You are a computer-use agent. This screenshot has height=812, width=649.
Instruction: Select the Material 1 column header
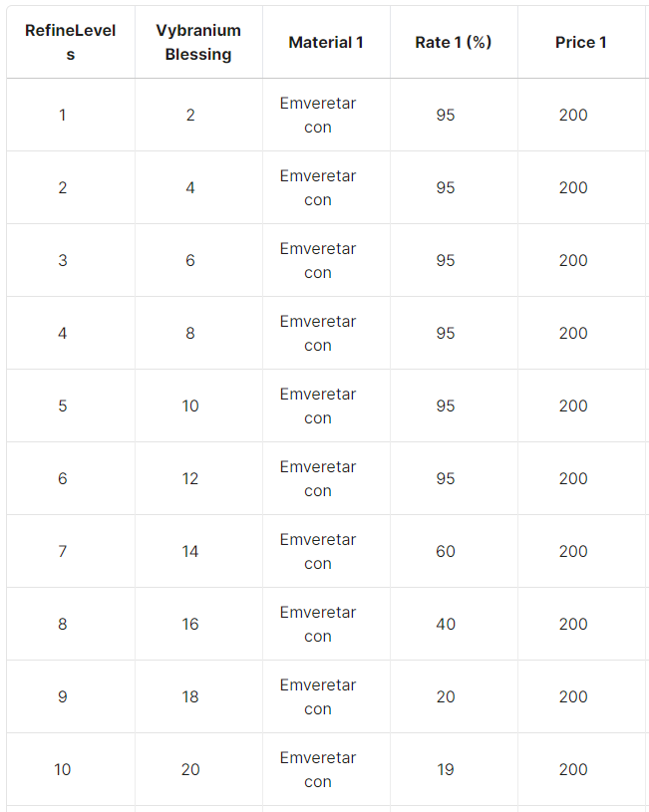[x=326, y=42]
